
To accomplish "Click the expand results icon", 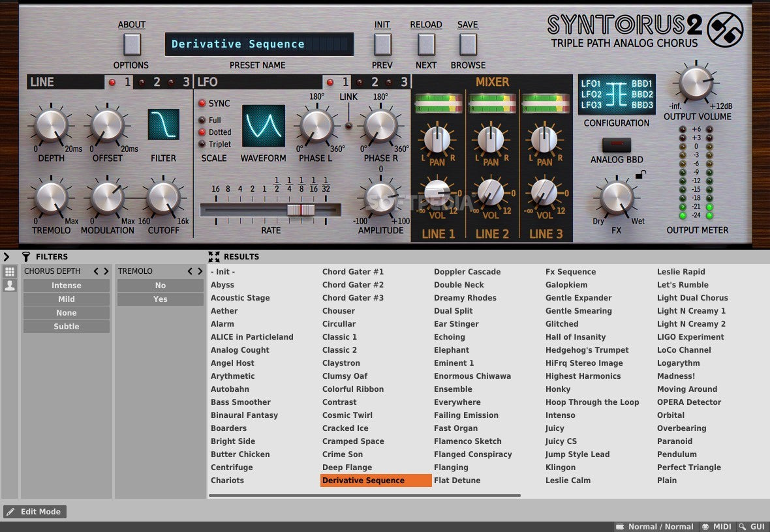I will point(214,257).
